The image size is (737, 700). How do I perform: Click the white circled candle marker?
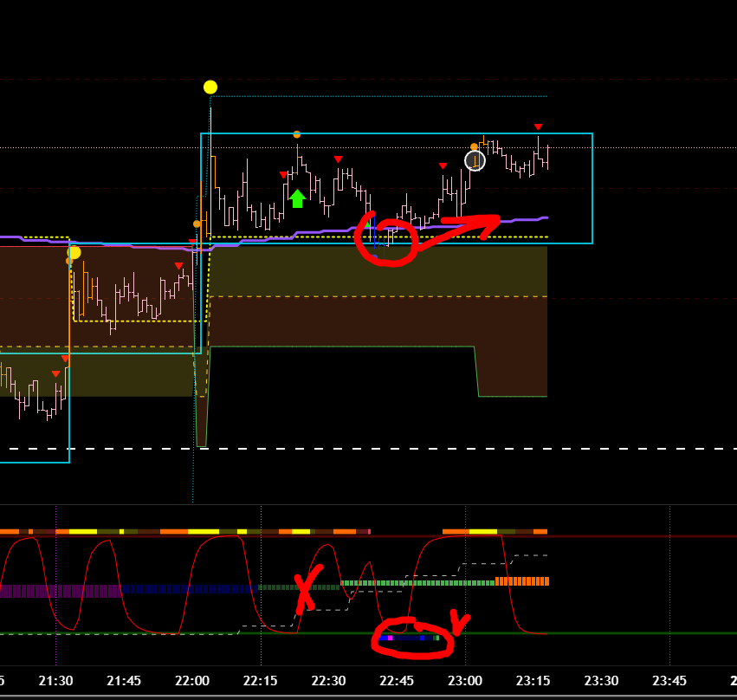pos(475,160)
